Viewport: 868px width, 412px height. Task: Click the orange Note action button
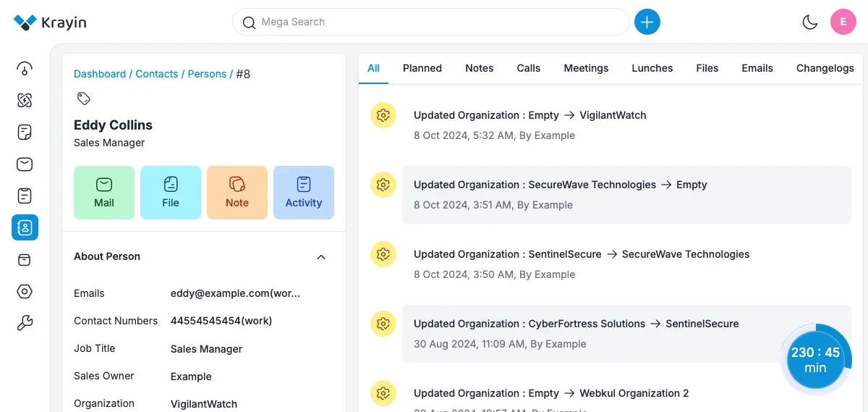tap(237, 193)
